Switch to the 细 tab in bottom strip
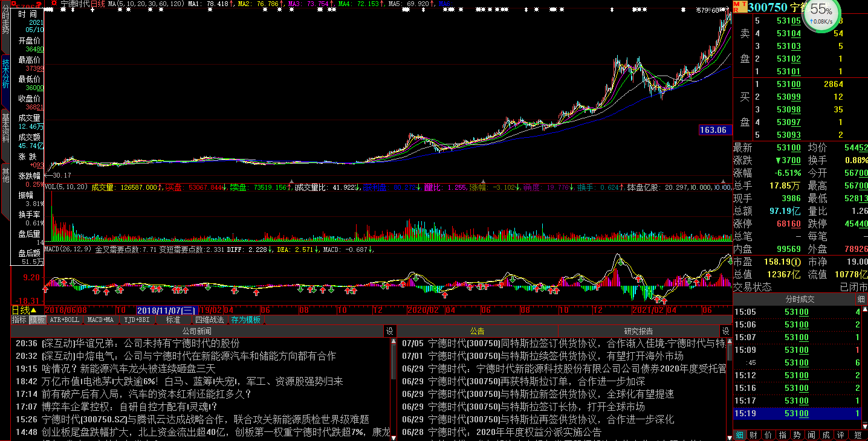 coord(740,435)
